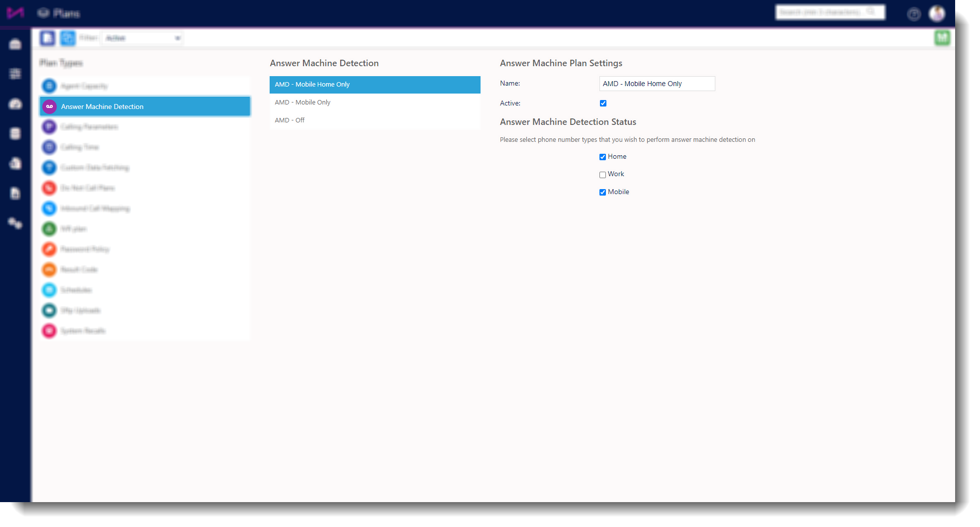The image size is (980, 527).
Task: Open the Calling Time plan type
Action: click(x=145, y=147)
